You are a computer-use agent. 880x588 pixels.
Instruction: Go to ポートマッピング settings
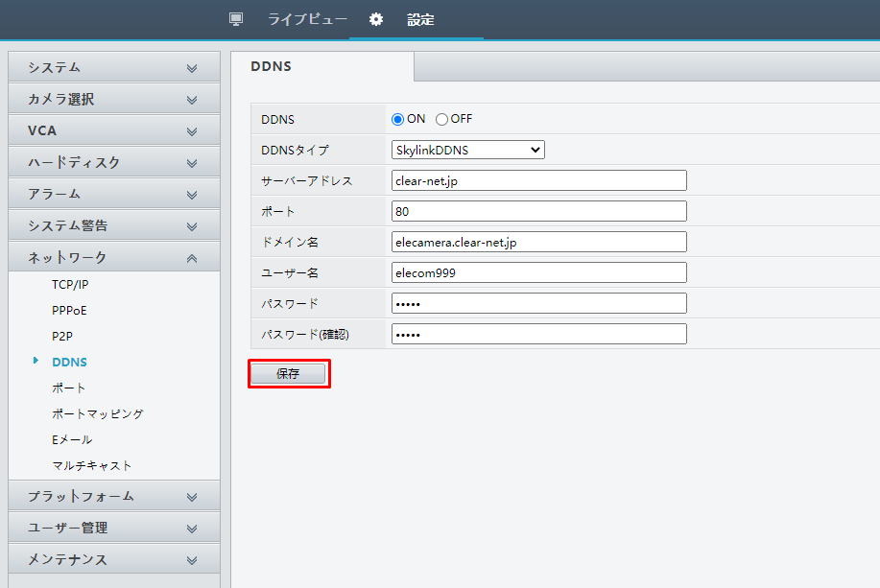98,413
